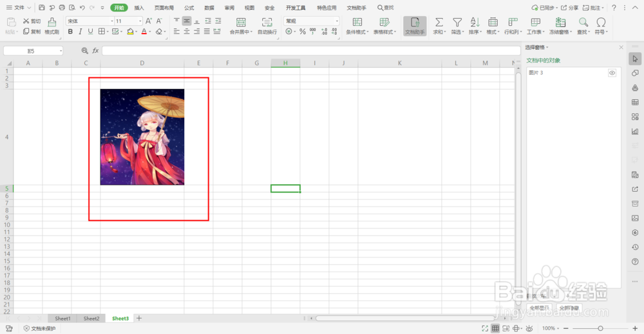Click the 批注 (Comment) button
The image size is (644, 334).
(594, 7)
